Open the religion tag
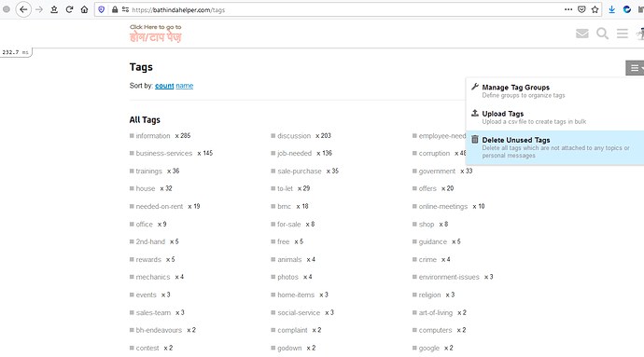 (429, 295)
